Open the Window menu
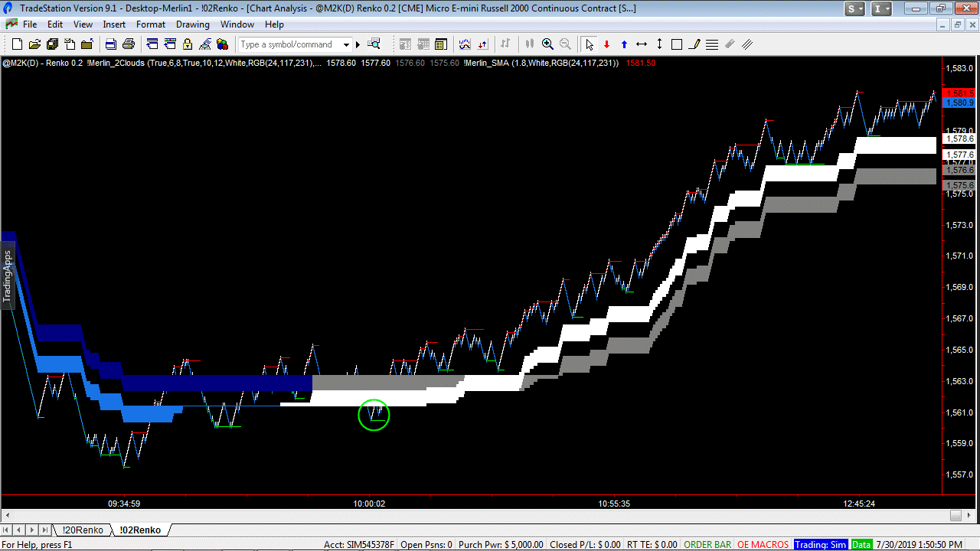The width and height of the screenshot is (980, 551). (x=237, y=24)
